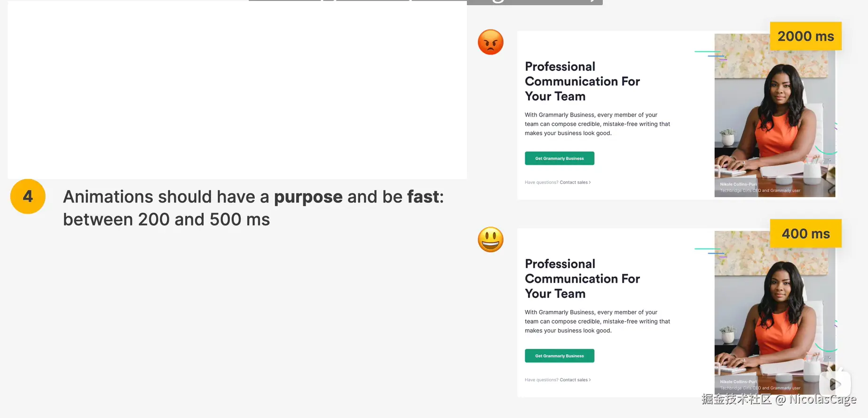The width and height of the screenshot is (868, 418).
Task: Click the decorative lines icon in 2000 ms card
Action: pyautogui.click(x=710, y=55)
